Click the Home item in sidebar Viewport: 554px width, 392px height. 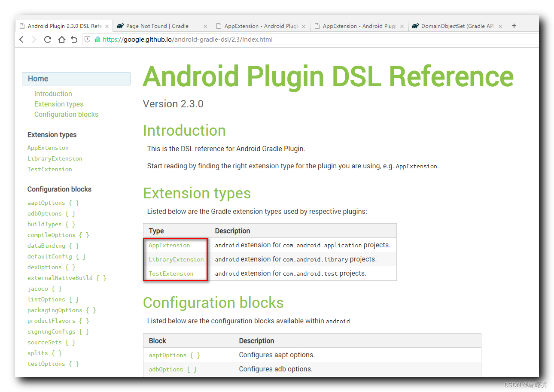(x=76, y=79)
